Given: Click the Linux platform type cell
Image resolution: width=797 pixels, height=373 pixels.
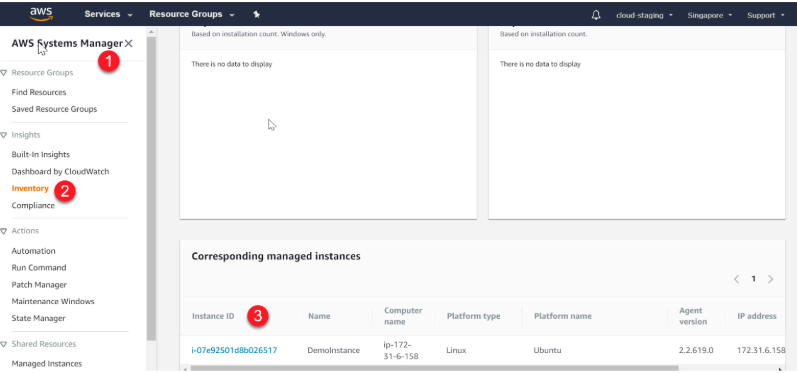Looking at the screenshot, I should 456,350.
